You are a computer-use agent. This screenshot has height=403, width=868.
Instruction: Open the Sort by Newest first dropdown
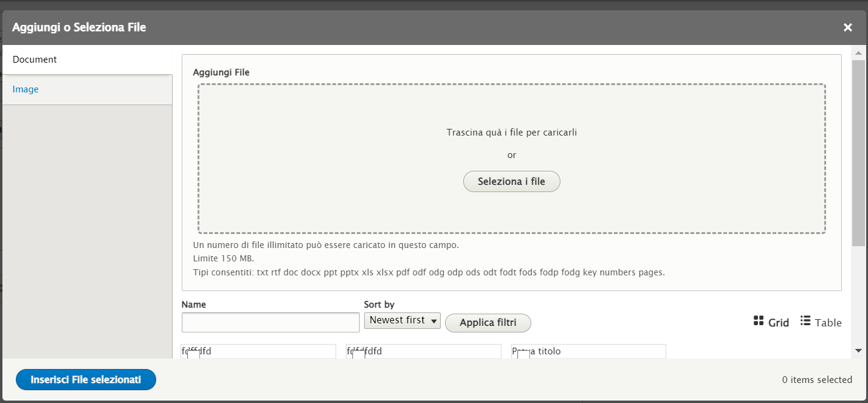(402, 320)
